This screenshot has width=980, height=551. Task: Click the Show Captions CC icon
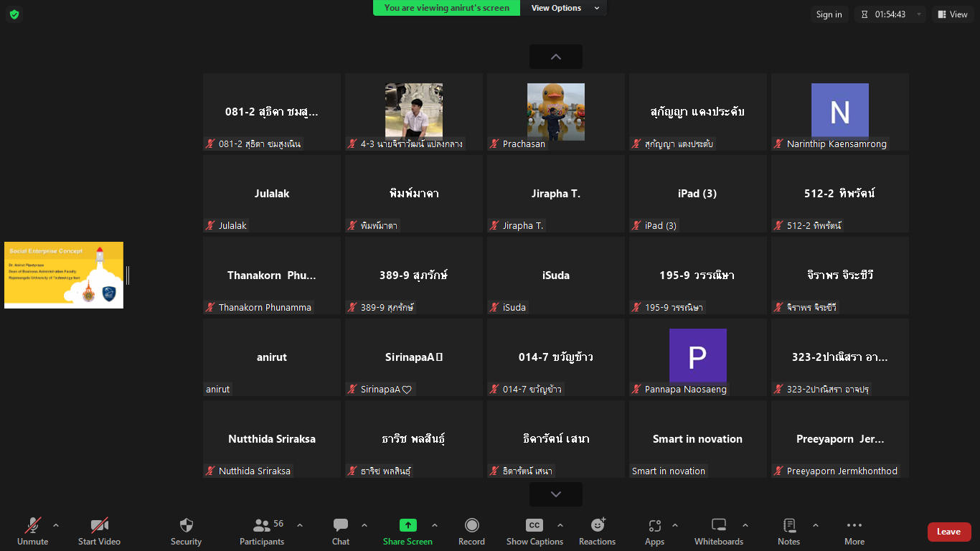tap(534, 525)
